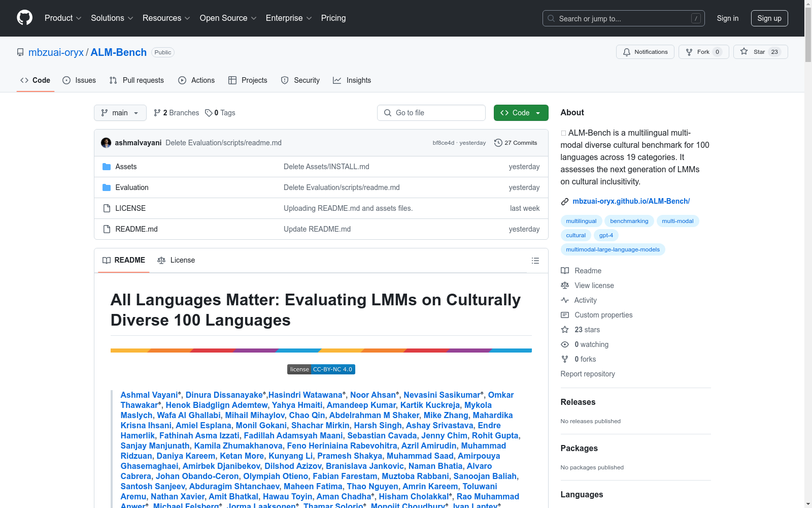Switch to the Projects tab
812x508 pixels.
[x=248, y=80]
